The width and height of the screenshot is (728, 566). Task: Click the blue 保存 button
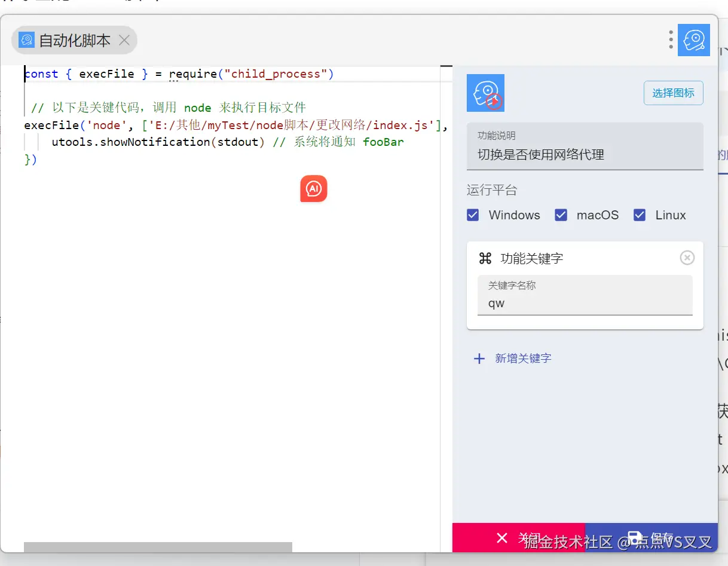coord(651,538)
